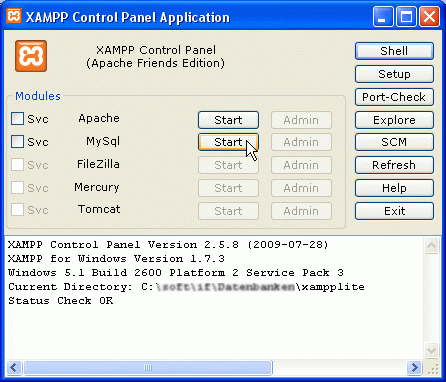This screenshot has width=446, height=382.
Task: Click the Mercury Start button
Action: [x=228, y=188]
